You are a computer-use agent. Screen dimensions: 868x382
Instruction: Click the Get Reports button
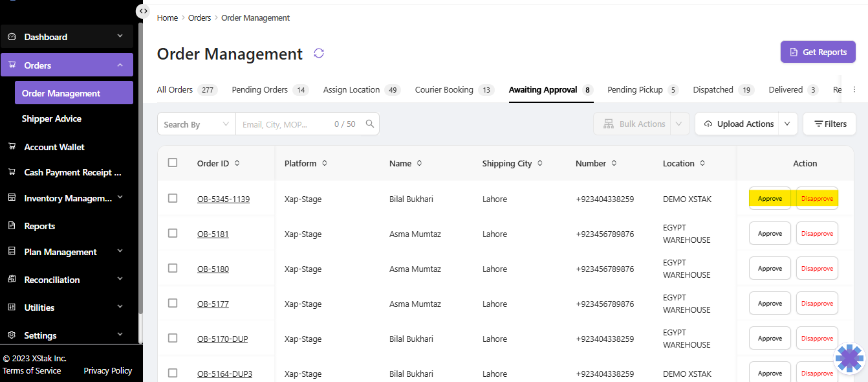point(818,52)
